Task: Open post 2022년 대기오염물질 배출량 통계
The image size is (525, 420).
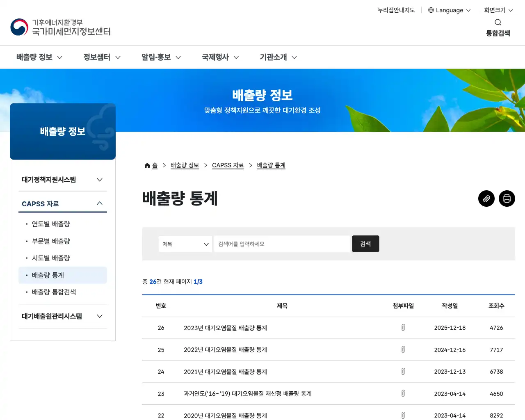Action: pos(225,350)
